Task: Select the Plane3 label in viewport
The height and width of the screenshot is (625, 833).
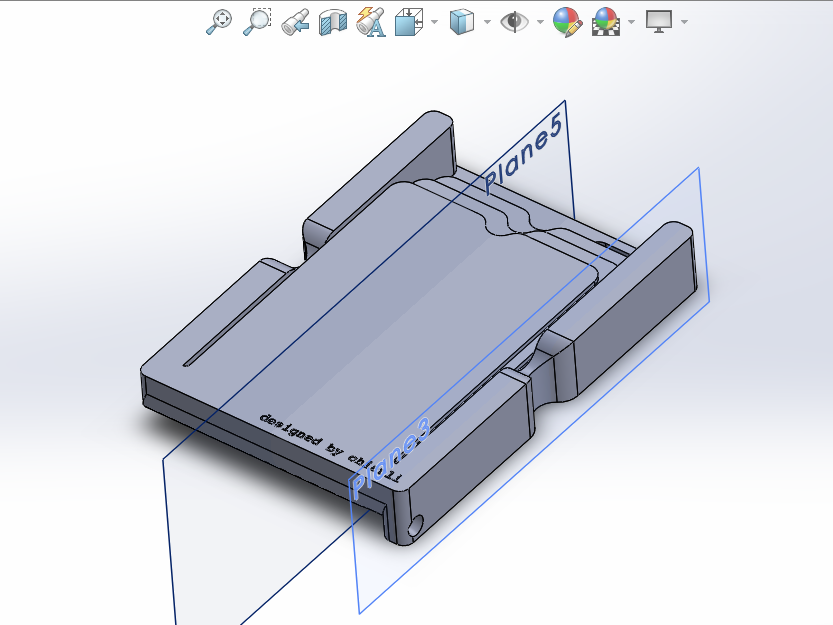Action: 390,458
